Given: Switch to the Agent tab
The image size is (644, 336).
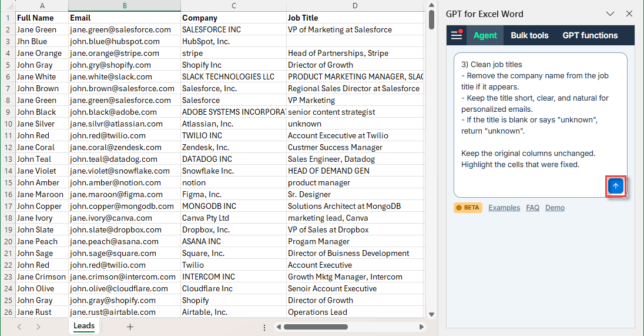Looking at the screenshot, I should [485, 35].
